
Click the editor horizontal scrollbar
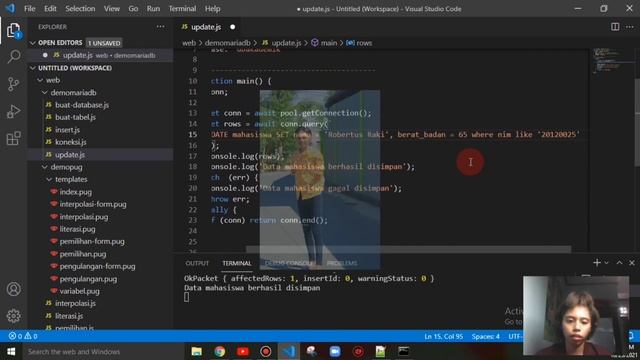click(x=408, y=249)
